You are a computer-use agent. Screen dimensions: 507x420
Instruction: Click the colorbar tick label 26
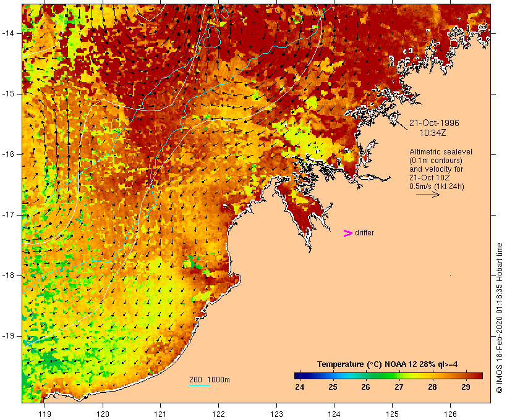[x=365, y=387]
